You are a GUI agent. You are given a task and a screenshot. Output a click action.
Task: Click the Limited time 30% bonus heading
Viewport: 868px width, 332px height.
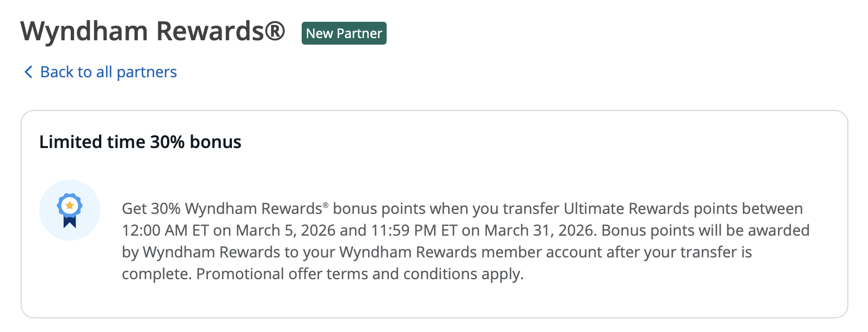point(140,142)
